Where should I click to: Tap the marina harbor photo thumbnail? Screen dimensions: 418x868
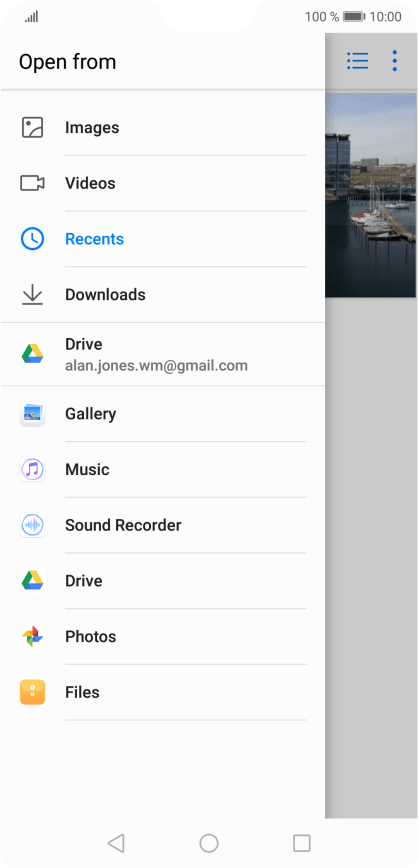pos(370,195)
